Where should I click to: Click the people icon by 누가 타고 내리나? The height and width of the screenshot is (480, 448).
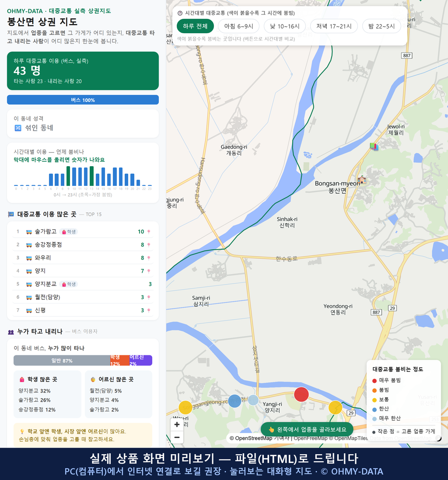[x=11, y=332]
